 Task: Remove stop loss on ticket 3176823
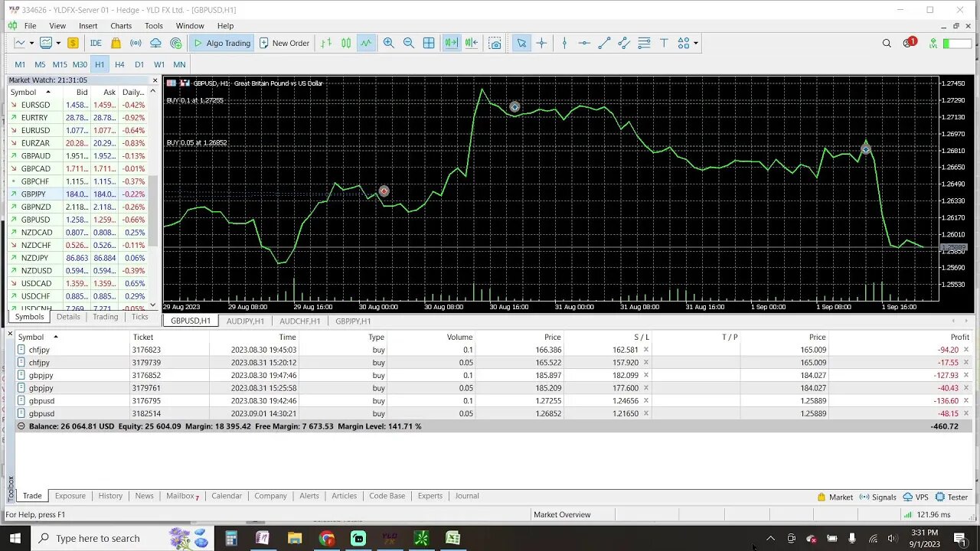point(646,350)
